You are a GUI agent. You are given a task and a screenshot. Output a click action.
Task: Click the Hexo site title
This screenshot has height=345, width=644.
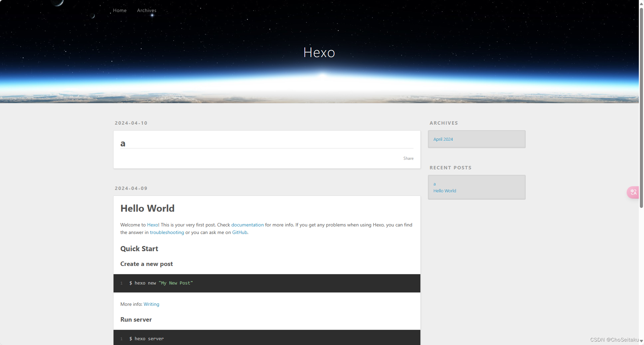[x=319, y=53]
